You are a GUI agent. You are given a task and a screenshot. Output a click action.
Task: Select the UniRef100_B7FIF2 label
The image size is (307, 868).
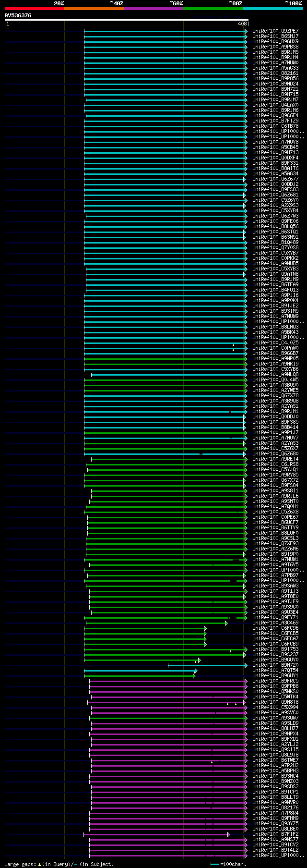[x=275, y=834]
